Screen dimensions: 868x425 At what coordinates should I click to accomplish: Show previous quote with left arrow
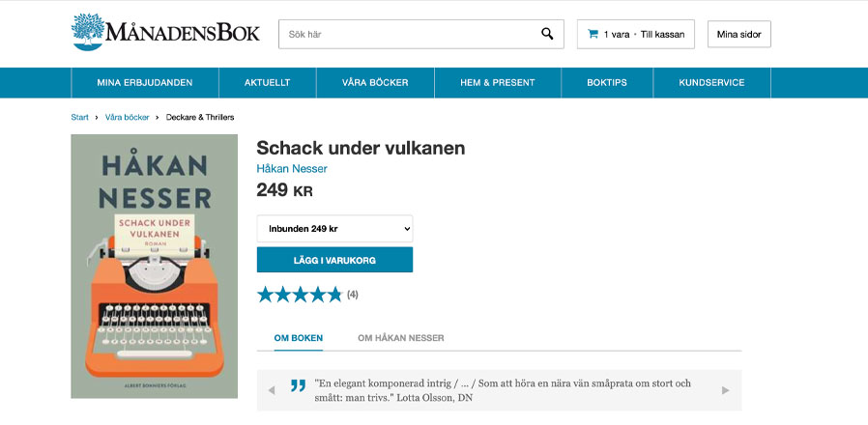(x=272, y=390)
